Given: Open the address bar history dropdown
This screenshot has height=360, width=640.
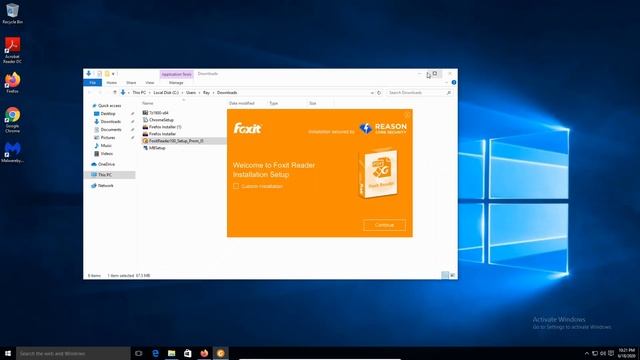Looking at the screenshot, I should (372, 93).
